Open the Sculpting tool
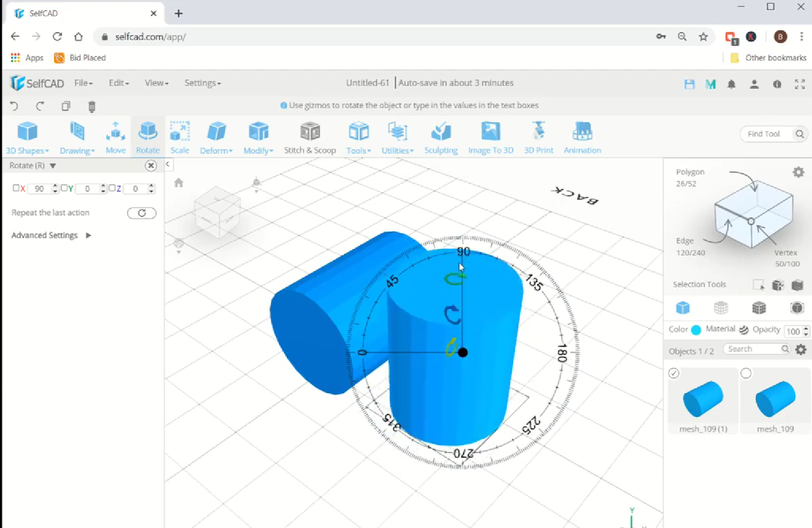 (441, 138)
